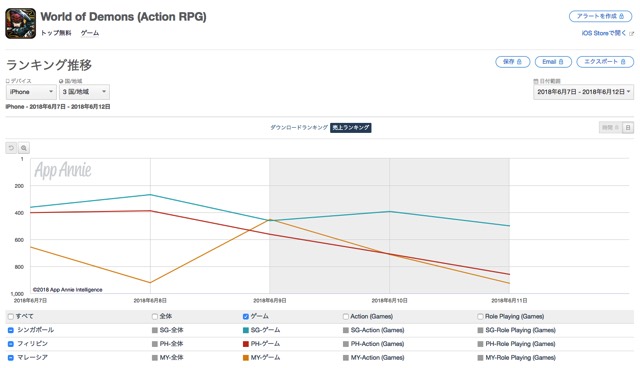Activate the chart magnifier zoom icon
Viewport: 640px width, 368px height.
pyautogui.click(x=24, y=148)
